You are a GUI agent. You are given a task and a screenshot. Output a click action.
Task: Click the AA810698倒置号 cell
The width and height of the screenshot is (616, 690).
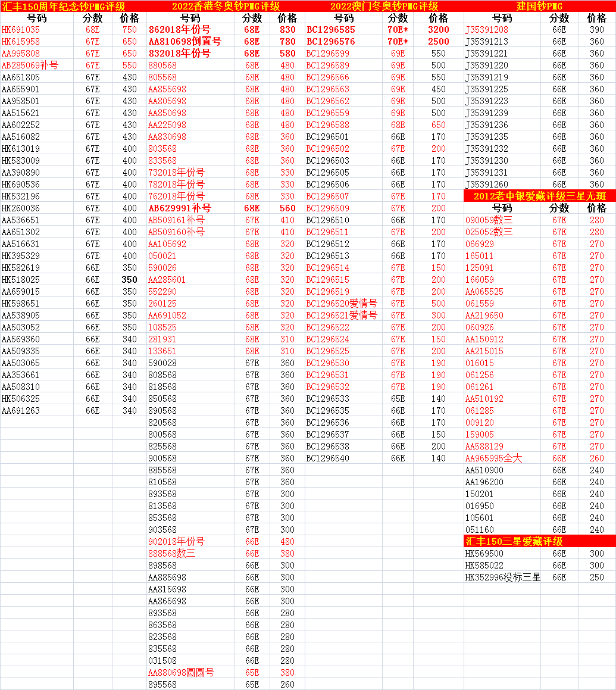click(185, 42)
